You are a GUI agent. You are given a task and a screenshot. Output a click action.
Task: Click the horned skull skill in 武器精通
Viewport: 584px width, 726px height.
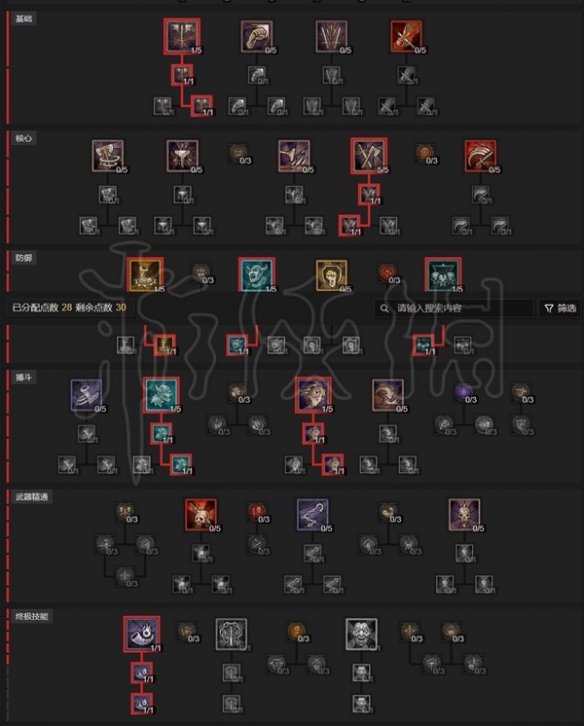coord(464,514)
